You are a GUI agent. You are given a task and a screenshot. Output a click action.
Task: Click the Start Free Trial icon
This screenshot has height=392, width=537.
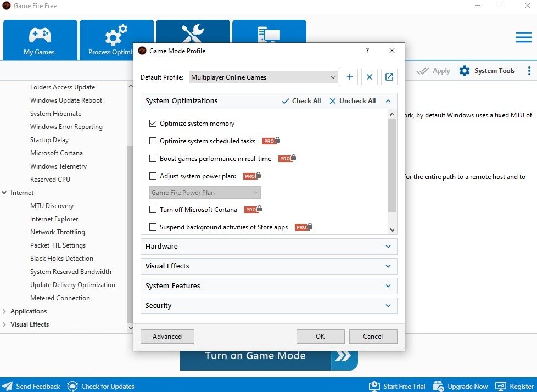point(374,386)
